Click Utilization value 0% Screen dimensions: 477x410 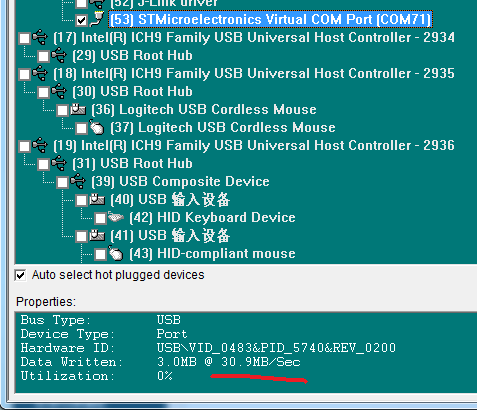point(165,376)
